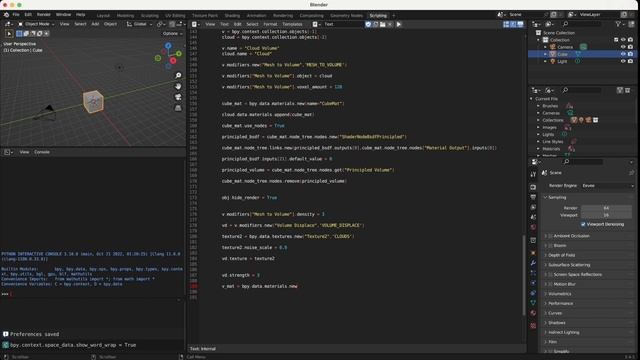640x360 pixels.
Task: Switch perspective/orthographic grid icon in viewport
Action: [x=178, y=108]
